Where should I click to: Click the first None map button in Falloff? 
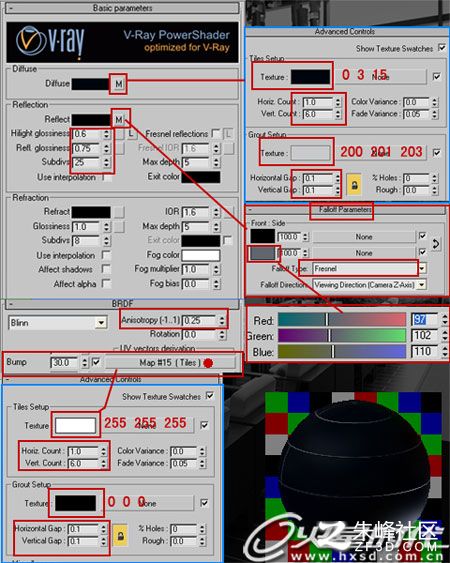364,237
